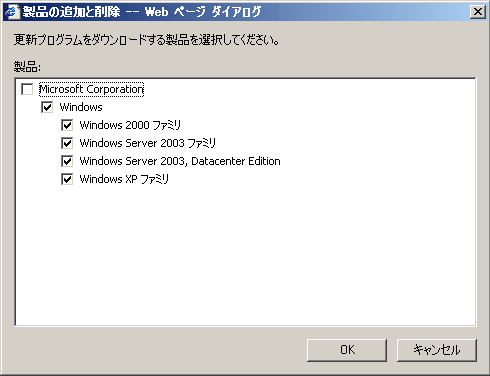Check the Microsoft Corporation checkbox
490x376 pixels.
(27, 89)
